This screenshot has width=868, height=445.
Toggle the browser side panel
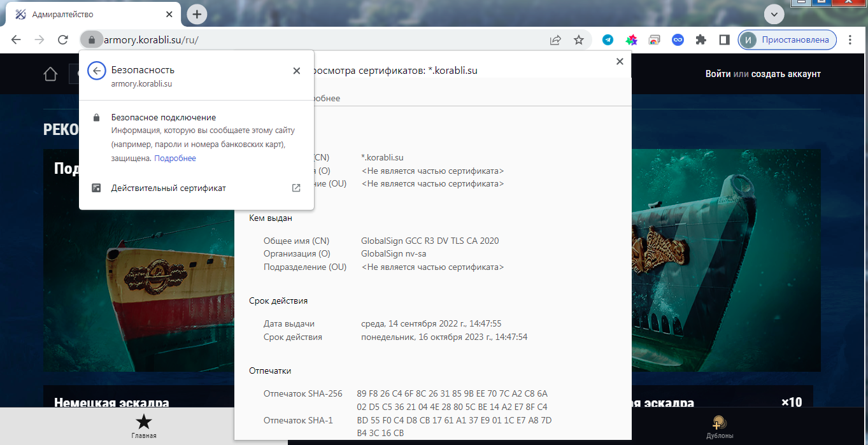(724, 39)
